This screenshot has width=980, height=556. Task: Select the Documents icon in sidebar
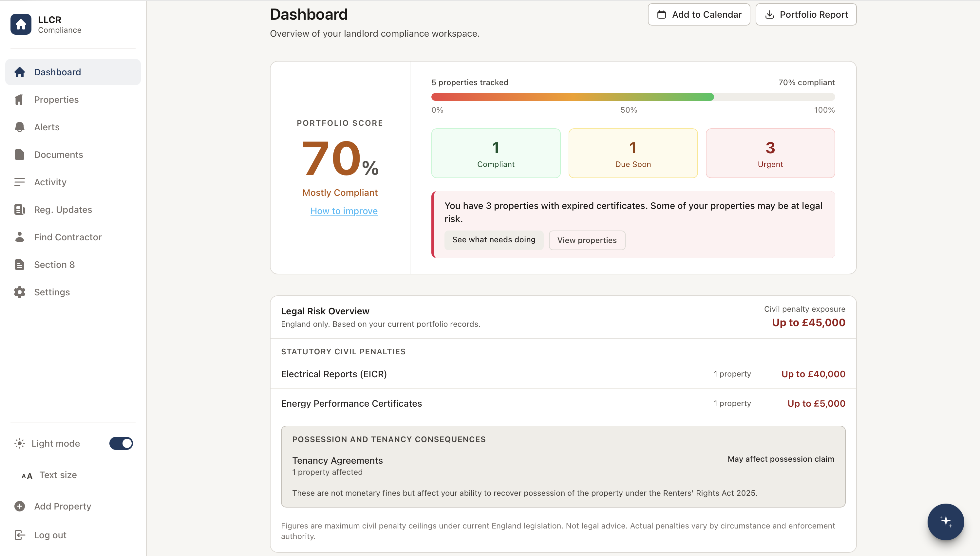pyautogui.click(x=19, y=154)
